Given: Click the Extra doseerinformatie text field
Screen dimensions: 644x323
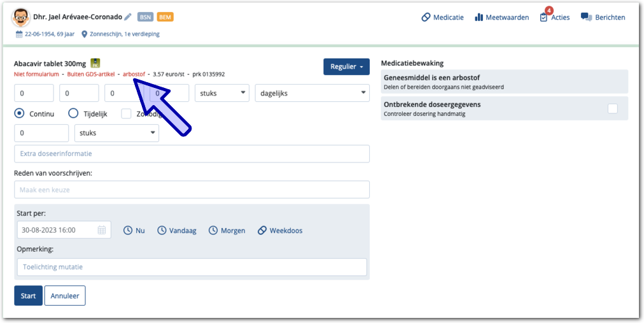Looking at the screenshot, I should tap(192, 154).
